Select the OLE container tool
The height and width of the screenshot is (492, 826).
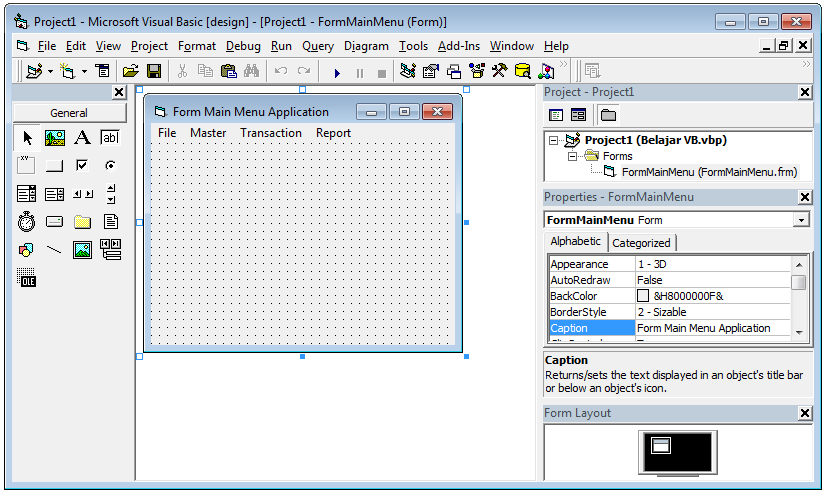coord(26,278)
